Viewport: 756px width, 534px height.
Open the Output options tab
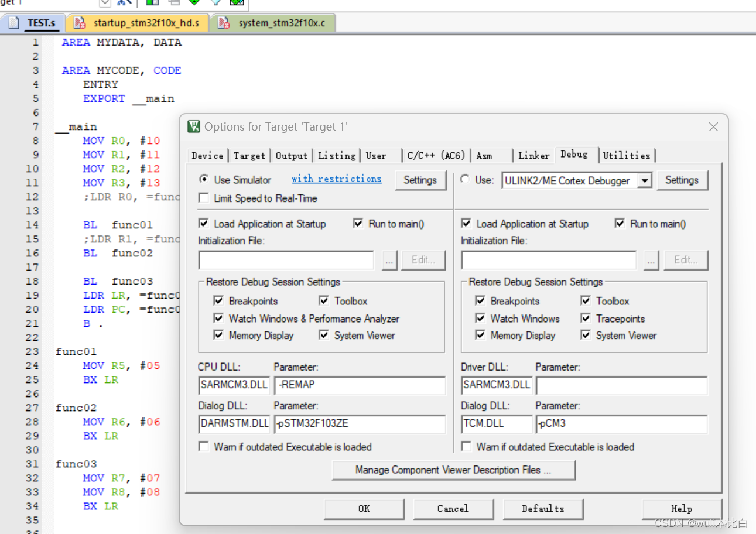click(x=292, y=155)
